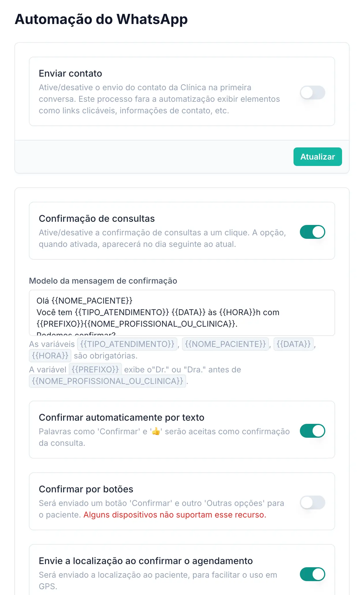This screenshot has width=364, height=595.
Task: Turn off Confirmar automaticamente por texto
Action: tap(312, 431)
